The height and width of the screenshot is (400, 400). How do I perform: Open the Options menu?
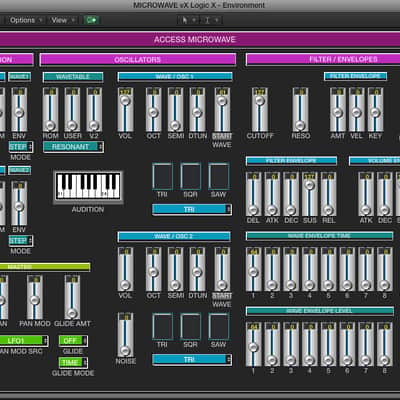(x=26, y=20)
